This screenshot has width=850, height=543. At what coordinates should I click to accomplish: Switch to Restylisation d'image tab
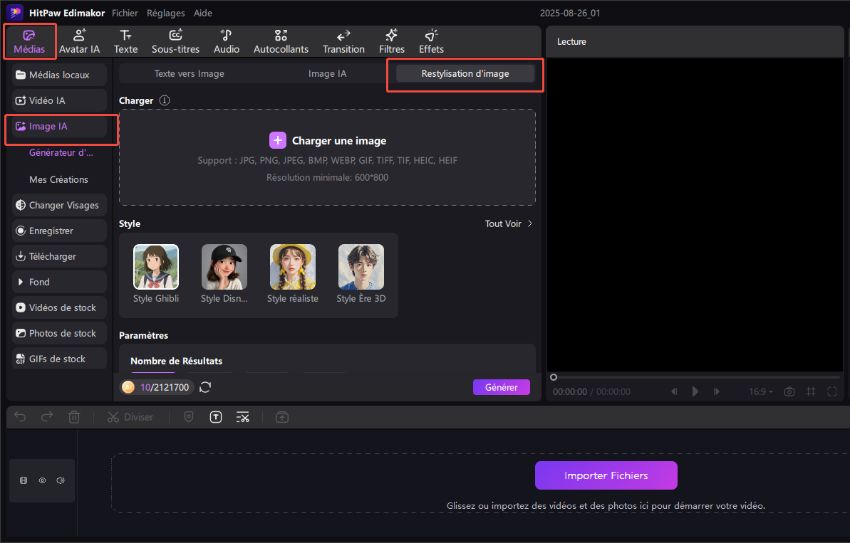465,74
